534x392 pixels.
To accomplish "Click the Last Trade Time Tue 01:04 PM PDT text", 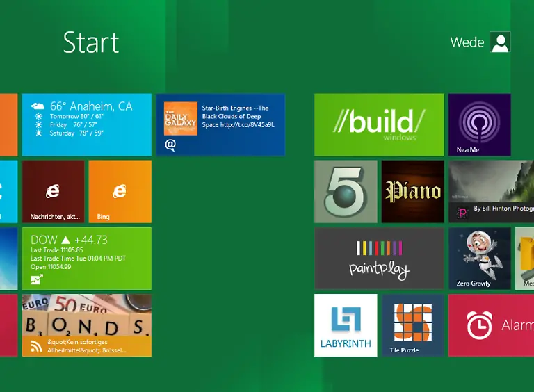I will (79, 259).
